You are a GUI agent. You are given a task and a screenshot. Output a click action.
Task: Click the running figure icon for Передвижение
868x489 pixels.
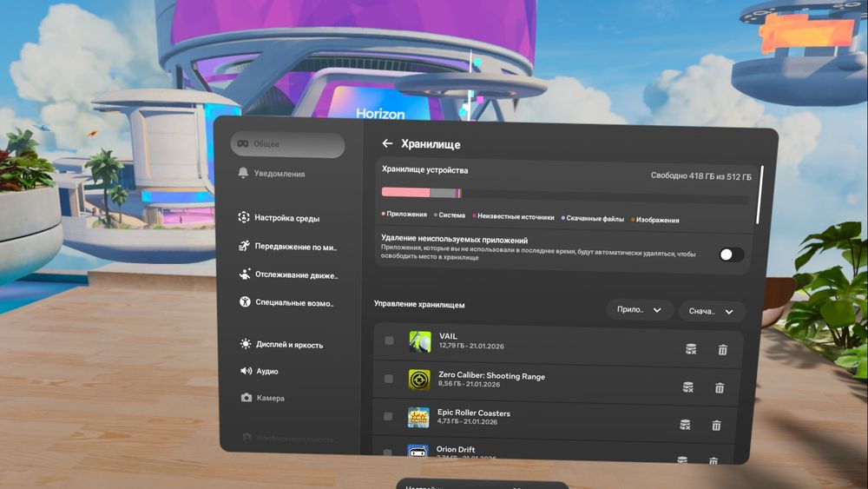[x=244, y=246]
